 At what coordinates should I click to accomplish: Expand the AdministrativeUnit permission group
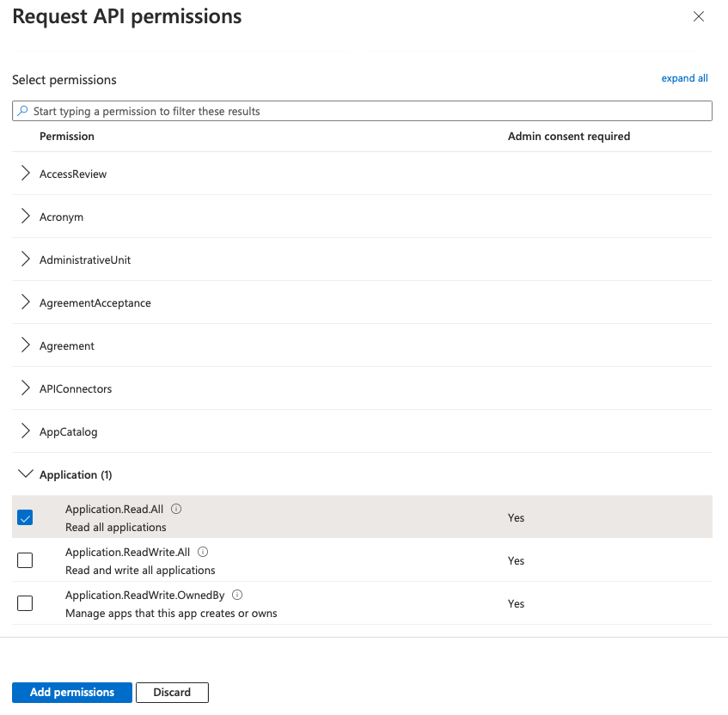pyautogui.click(x=24, y=259)
